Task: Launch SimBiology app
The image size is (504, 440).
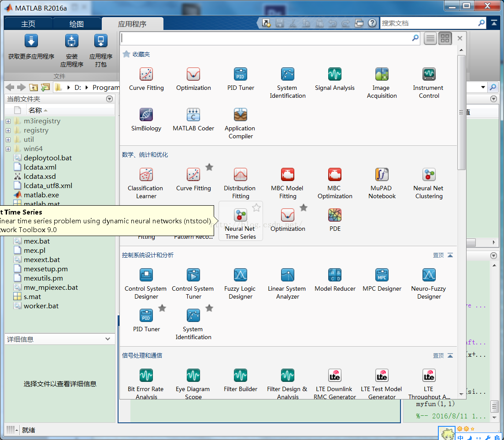Action: coord(146,119)
